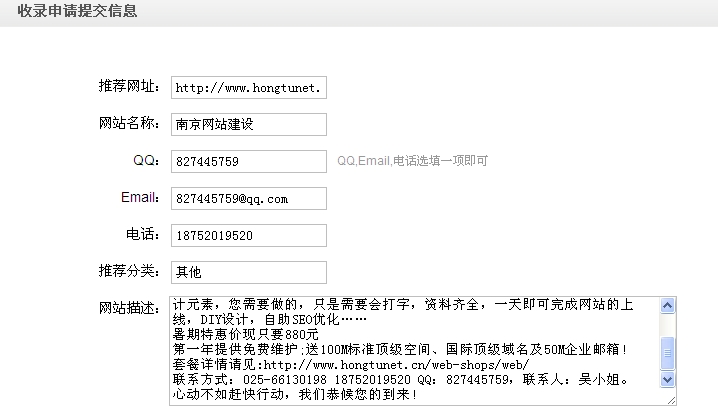Click the description scrollbar thumb
Viewport: 718px width, 408px height.
[x=668, y=354]
